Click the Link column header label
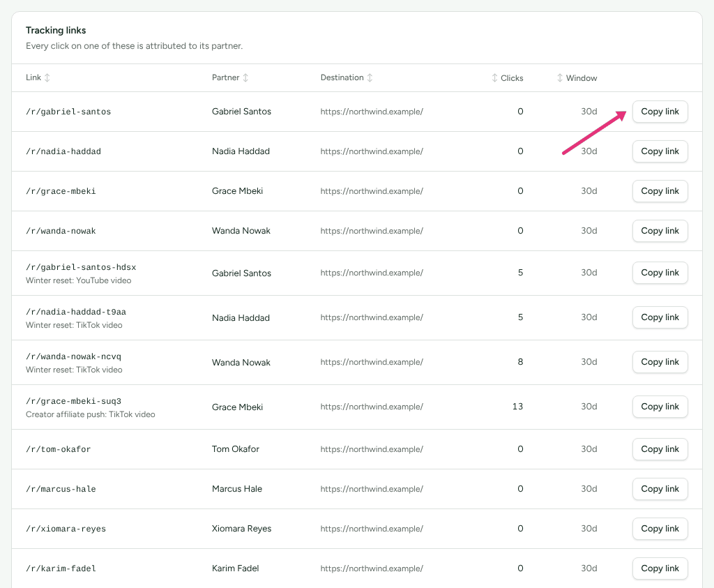The height and width of the screenshot is (588, 714). pyautogui.click(x=33, y=77)
